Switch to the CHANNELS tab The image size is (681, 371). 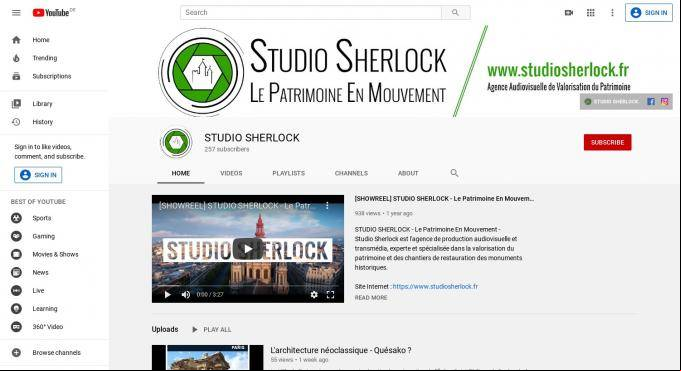[351, 173]
